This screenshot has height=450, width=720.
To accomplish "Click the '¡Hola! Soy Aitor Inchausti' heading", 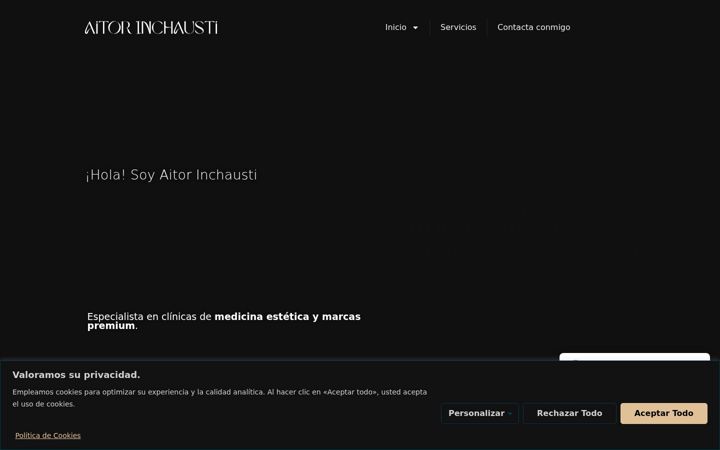I will coord(171,175).
